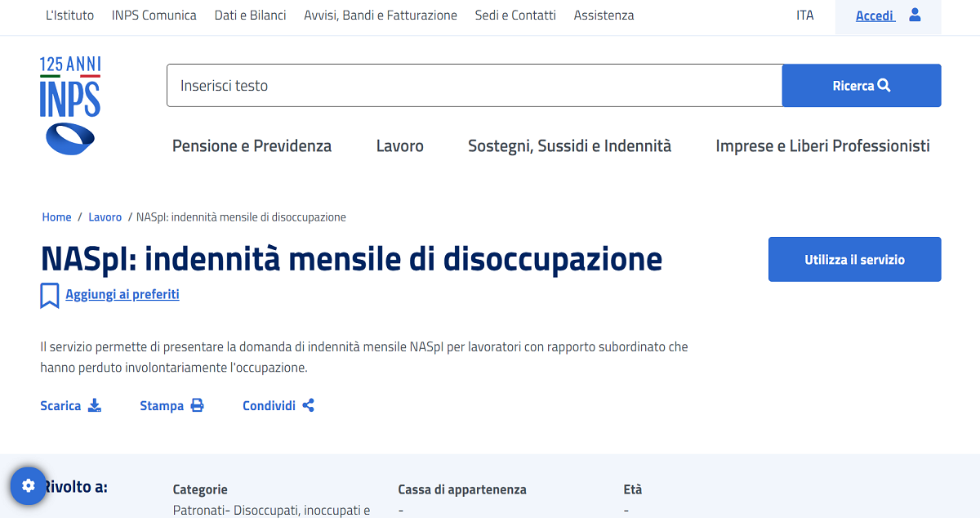Go to Lavoro in the breadcrumb
980x518 pixels.
[x=105, y=217]
